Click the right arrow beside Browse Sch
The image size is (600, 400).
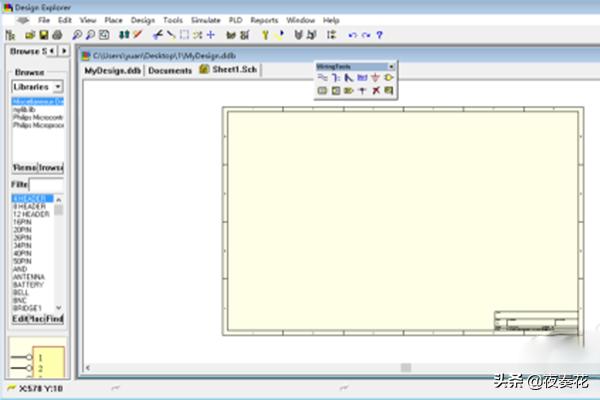click(64, 51)
